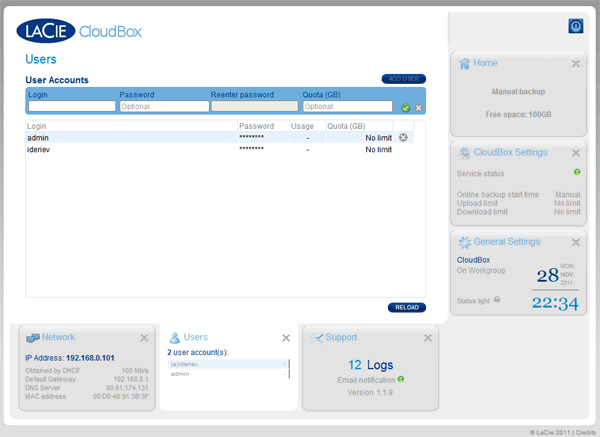This screenshot has height=437, width=600.
Task: Click the Network widget icon
Action: [x=33, y=338]
